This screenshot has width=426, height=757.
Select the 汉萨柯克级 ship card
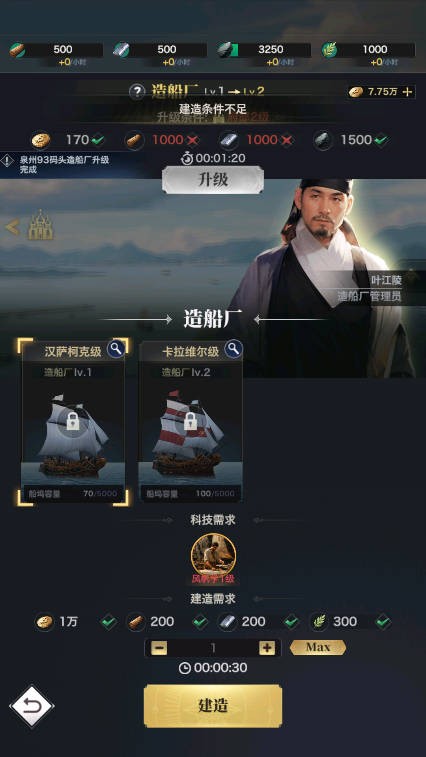pyautogui.click(x=73, y=421)
